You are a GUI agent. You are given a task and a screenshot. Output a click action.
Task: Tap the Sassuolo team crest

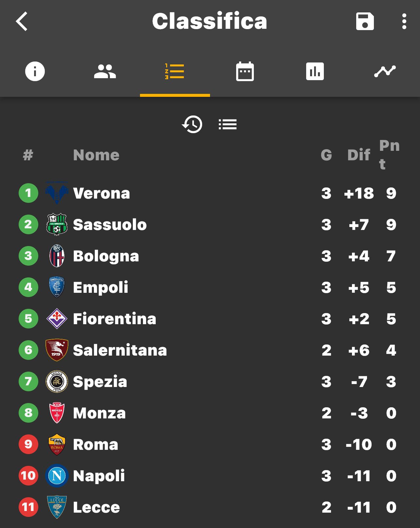57,224
